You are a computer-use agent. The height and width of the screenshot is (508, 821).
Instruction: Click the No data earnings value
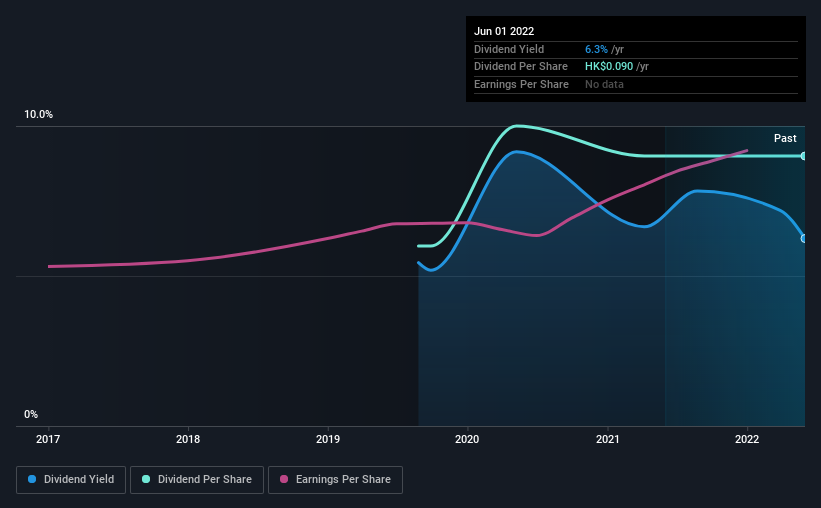point(604,84)
